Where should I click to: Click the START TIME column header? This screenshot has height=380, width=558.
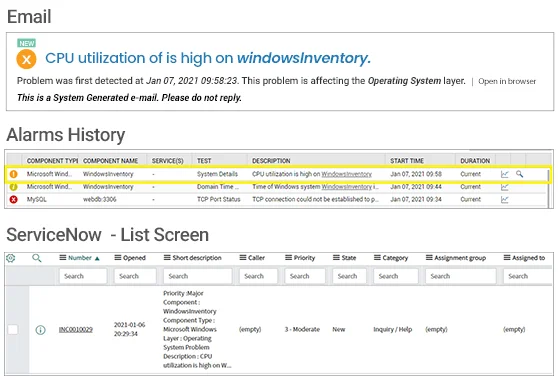coord(407,161)
